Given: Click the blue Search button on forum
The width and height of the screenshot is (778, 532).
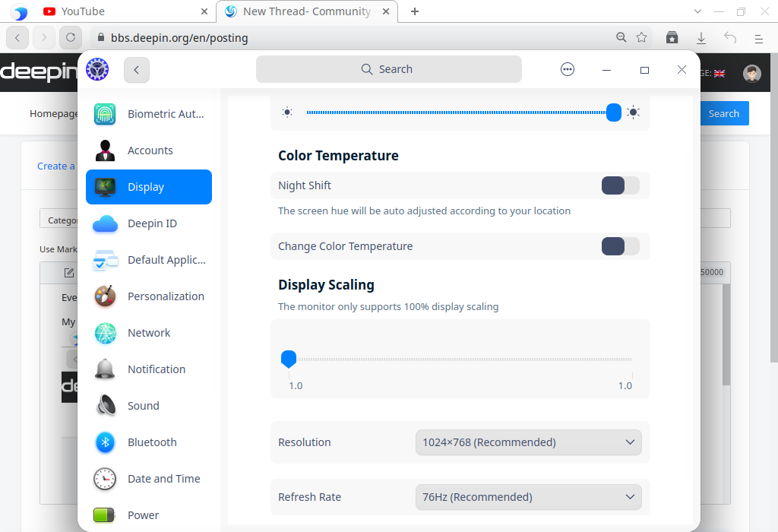Looking at the screenshot, I should coord(724,114).
